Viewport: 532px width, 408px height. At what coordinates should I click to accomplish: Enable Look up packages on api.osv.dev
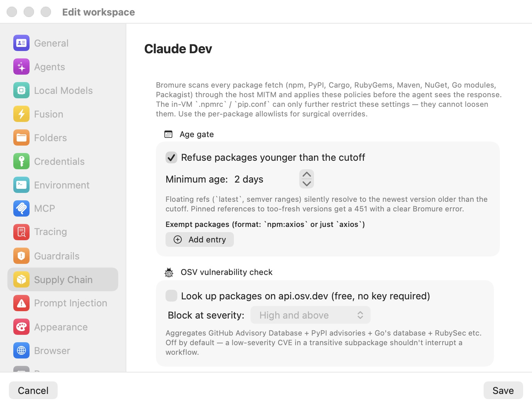(171, 296)
